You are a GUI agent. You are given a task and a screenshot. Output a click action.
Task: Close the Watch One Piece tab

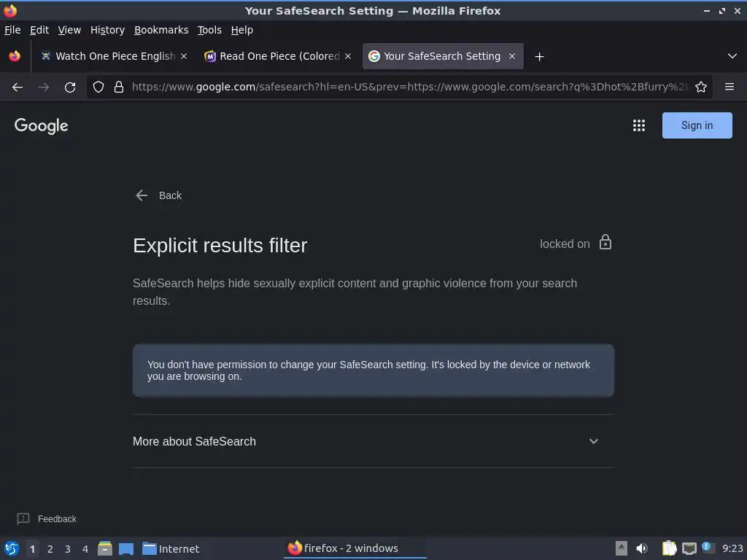coord(184,56)
